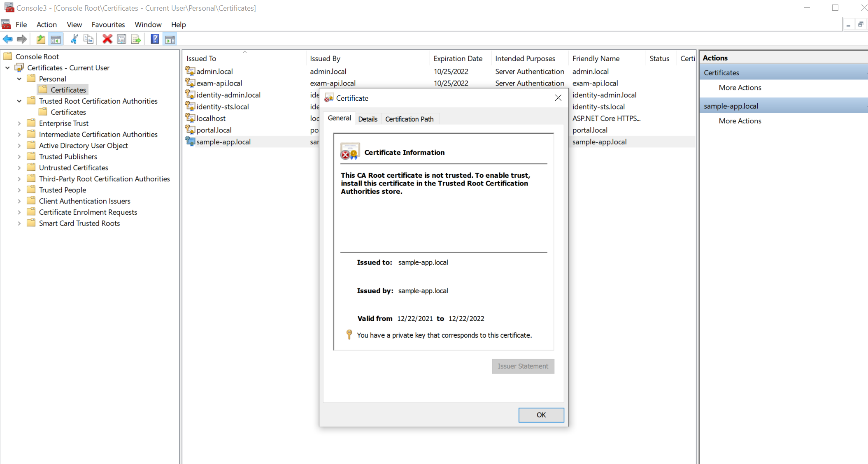This screenshot has height=464, width=868.
Task: Collapse the Personal folder node
Action: [19, 79]
